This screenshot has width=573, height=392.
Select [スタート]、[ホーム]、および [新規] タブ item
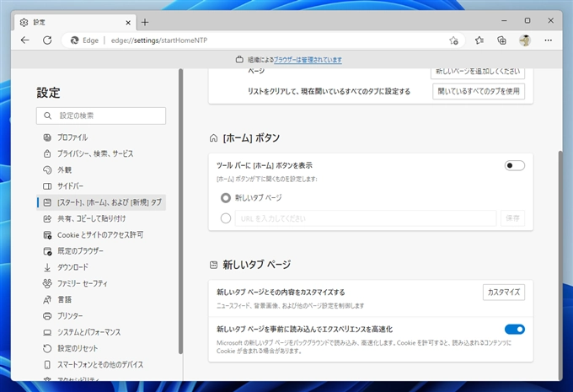point(102,202)
